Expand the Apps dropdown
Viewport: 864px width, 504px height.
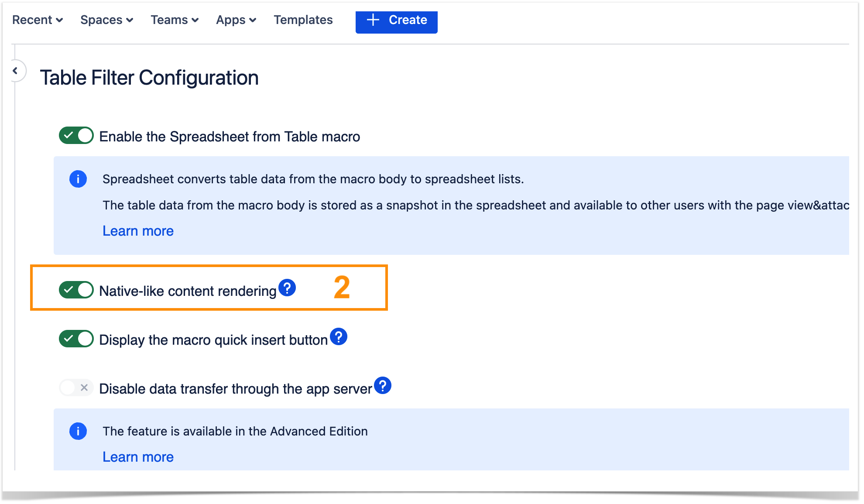pos(236,20)
